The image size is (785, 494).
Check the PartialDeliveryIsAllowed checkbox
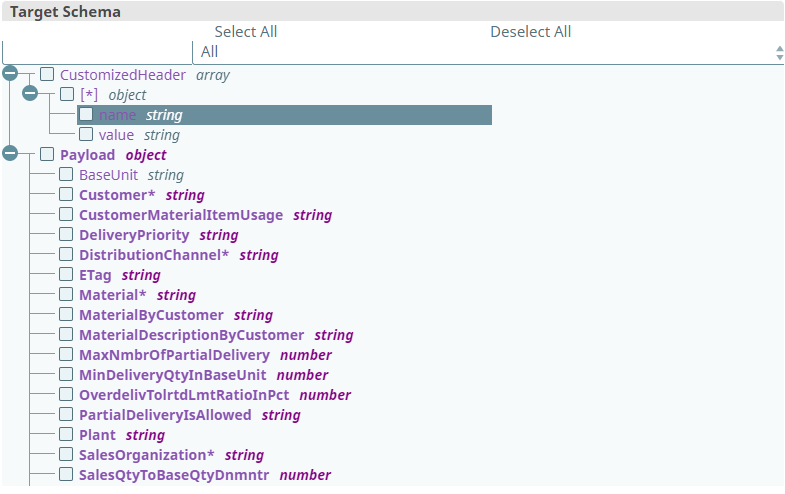[x=66, y=414]
